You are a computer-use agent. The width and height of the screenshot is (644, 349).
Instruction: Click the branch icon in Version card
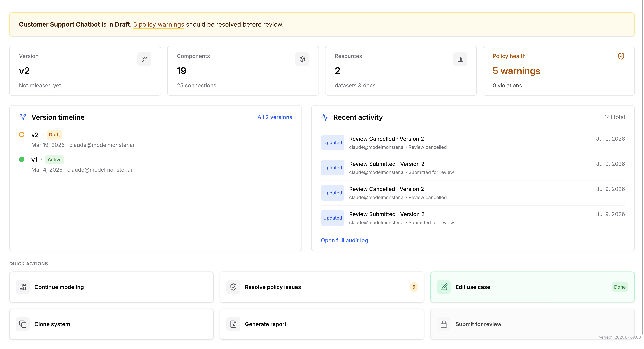[144, 59]
